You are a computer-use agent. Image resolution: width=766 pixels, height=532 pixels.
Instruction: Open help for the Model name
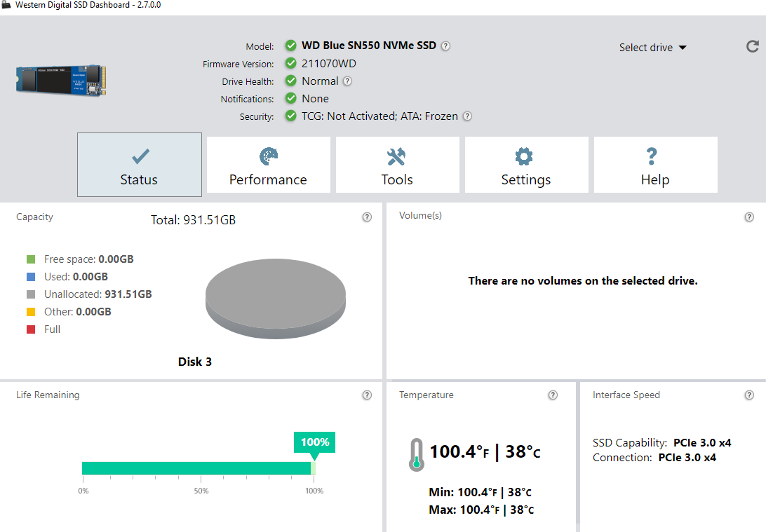point(445,46)
